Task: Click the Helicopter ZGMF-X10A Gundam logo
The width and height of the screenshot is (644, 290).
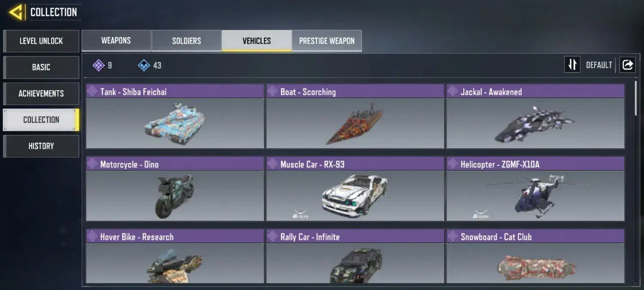Action: (480, 214)
